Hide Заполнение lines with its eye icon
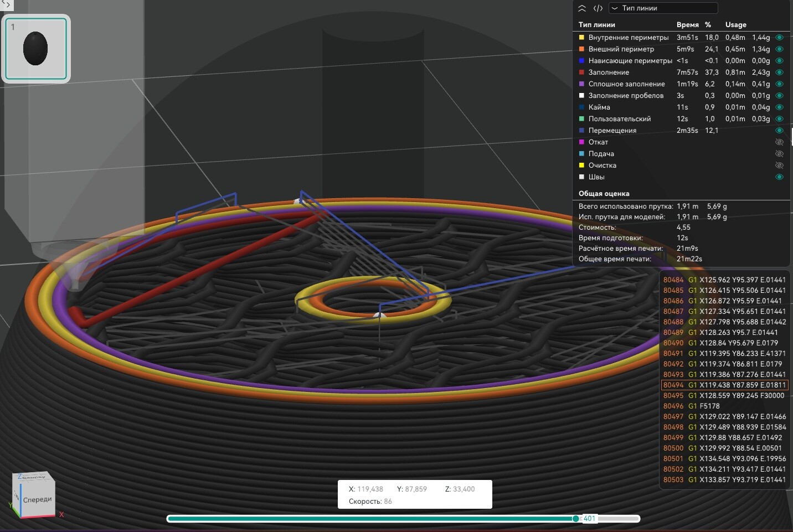The image size is (793, 532). point(779,73)
